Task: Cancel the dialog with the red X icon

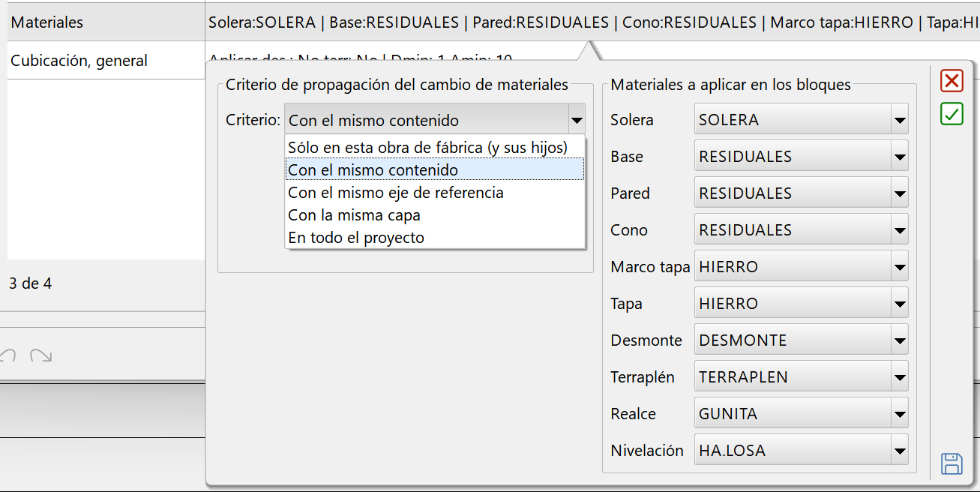Action: (952, 81)
